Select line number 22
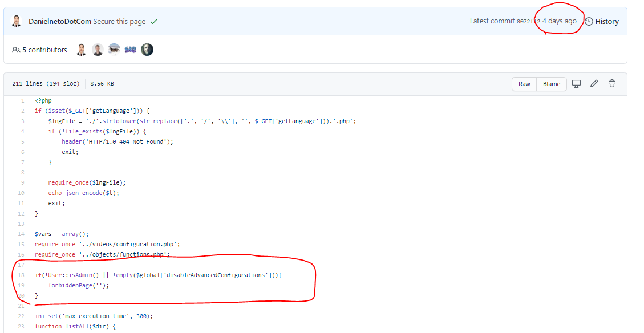The image size is (644, 333). [21, 316]
